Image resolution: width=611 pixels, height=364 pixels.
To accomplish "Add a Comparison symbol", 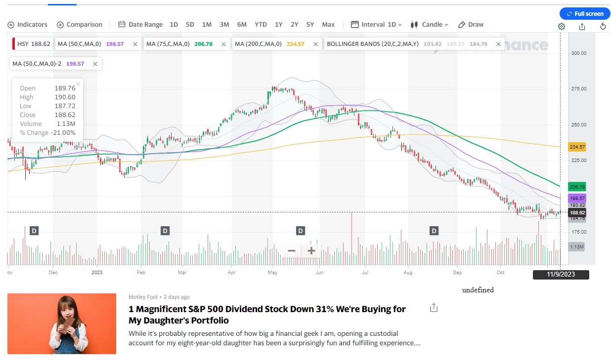I will [x=80, y=25].
